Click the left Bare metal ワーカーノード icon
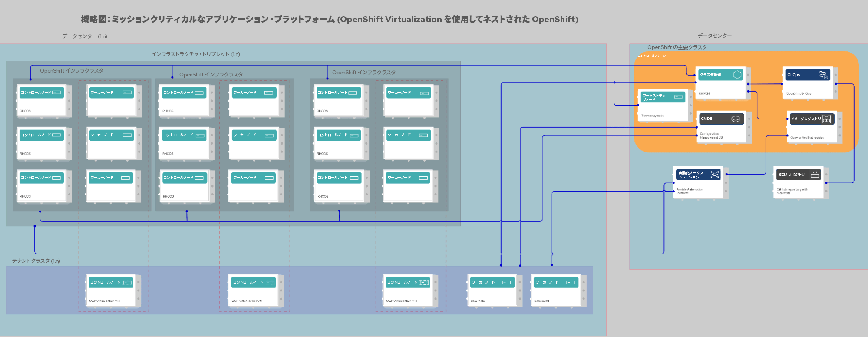This screenshot has height=337, width=868. coord(506,282)
